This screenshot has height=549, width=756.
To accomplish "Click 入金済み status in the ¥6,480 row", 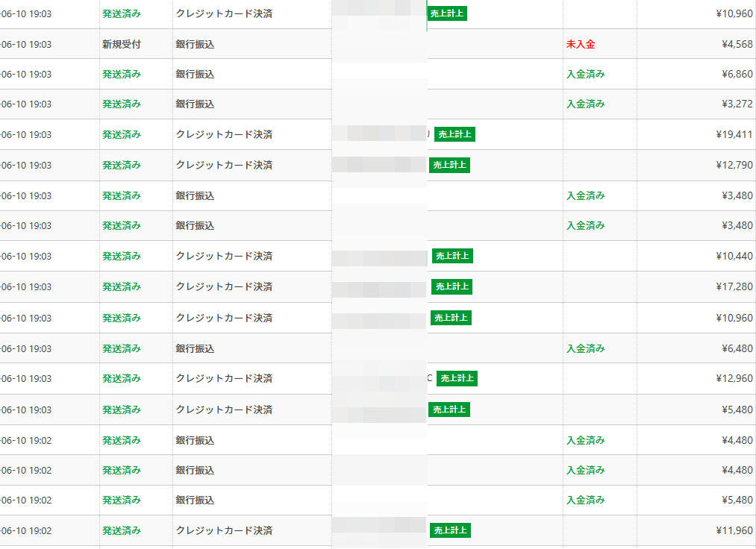I will click(585, 348).
